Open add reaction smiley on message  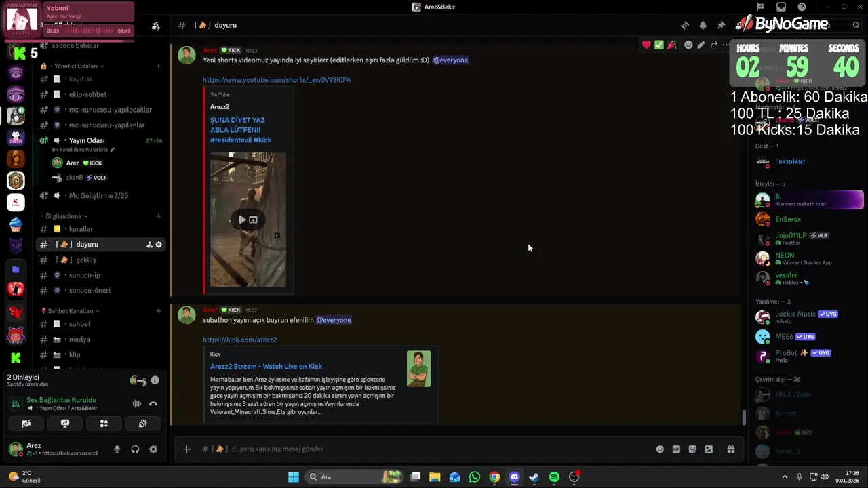(x=688, y=45)
